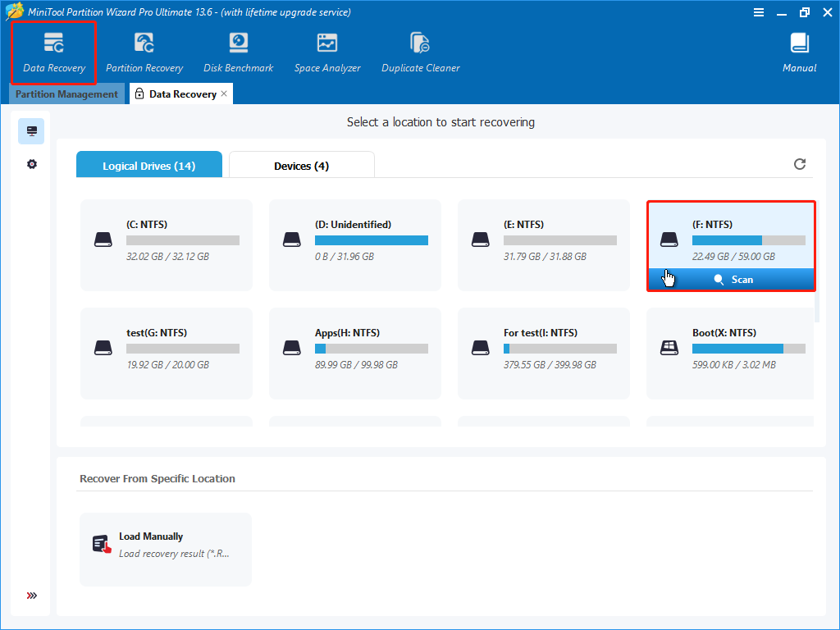Click the 0 B / 31.96 GB text

pos(345,257)
